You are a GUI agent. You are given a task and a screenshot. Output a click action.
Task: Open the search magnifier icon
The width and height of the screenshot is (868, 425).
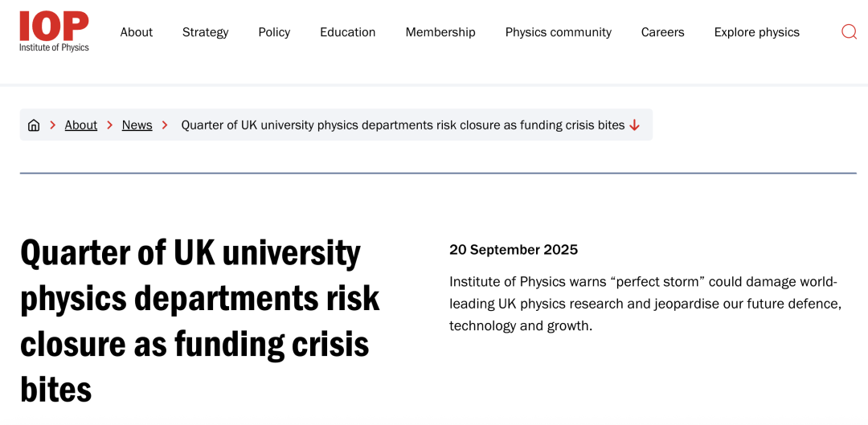[x=849, y=32]
